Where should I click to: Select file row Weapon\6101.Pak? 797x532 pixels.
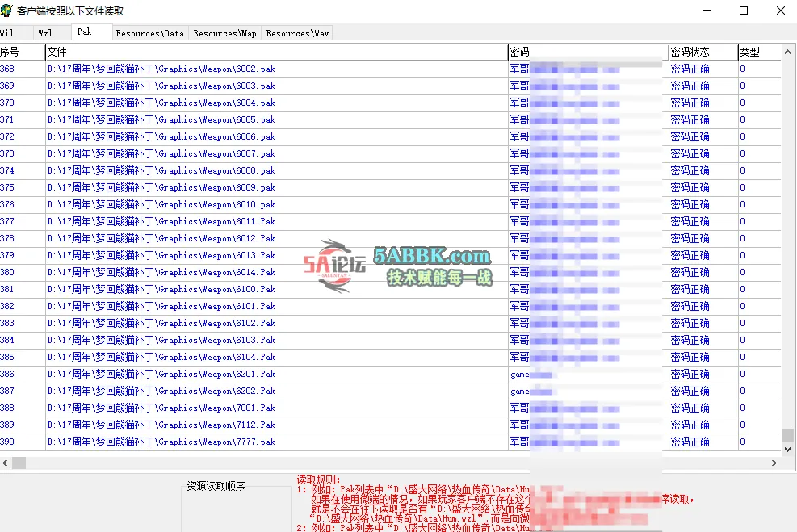tap(390, 306)
